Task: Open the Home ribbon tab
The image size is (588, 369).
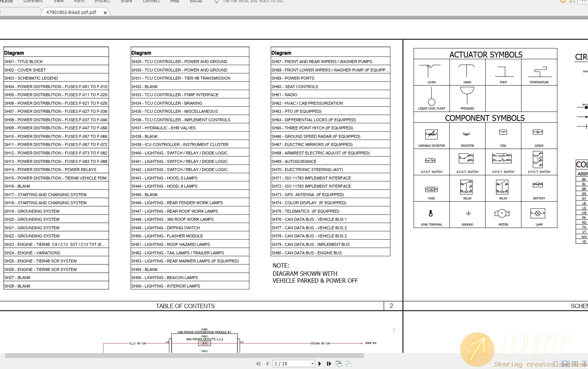Action: pyautogui.click(x=6, y=1)
